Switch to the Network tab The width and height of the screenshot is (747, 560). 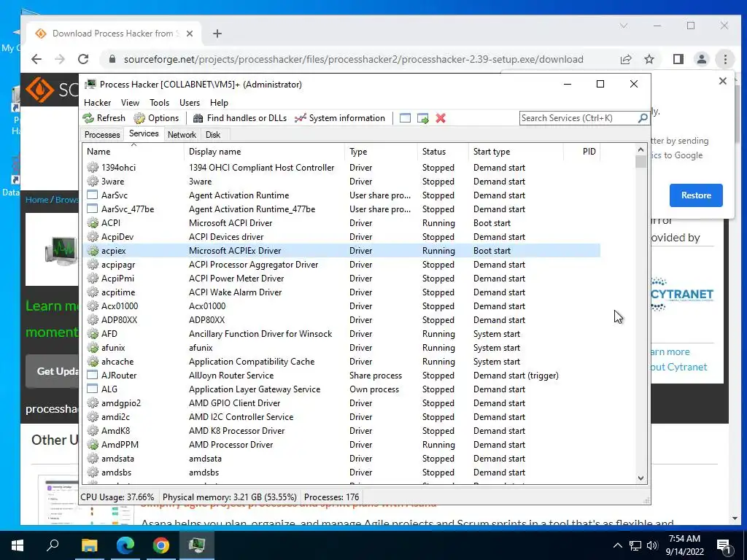click(182, 135)
